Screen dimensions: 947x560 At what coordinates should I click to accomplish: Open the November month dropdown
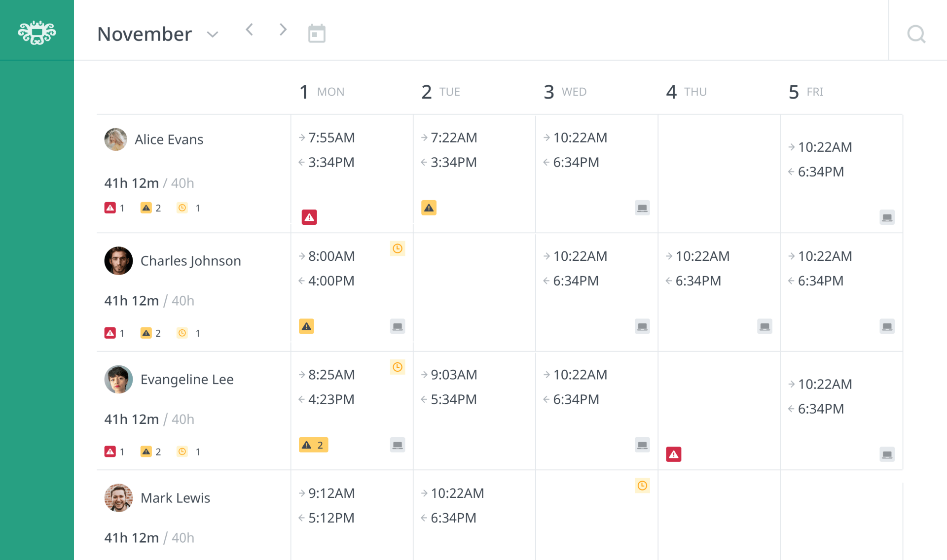point(212,35)
